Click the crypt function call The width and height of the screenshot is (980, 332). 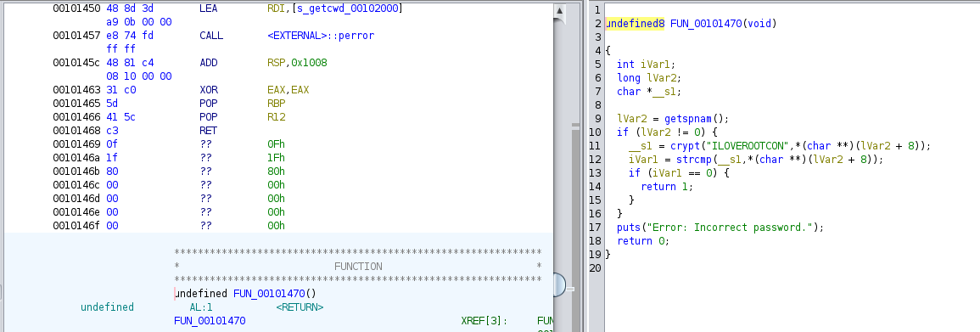pyautogui.click(x=685, y=146)
